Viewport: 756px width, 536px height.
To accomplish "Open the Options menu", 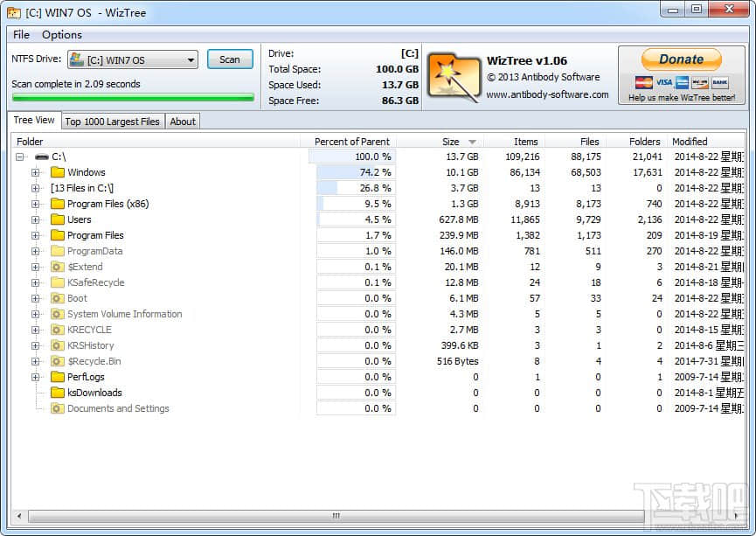I will (x=62, y=35).
